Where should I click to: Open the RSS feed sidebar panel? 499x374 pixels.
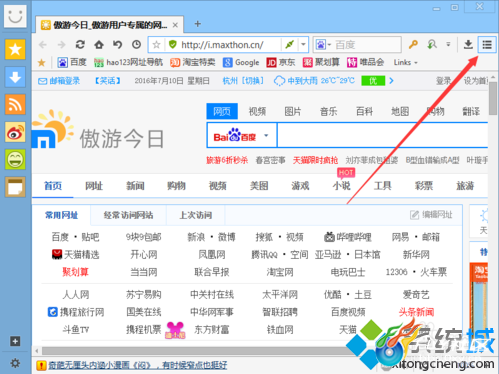click(15, 104)
